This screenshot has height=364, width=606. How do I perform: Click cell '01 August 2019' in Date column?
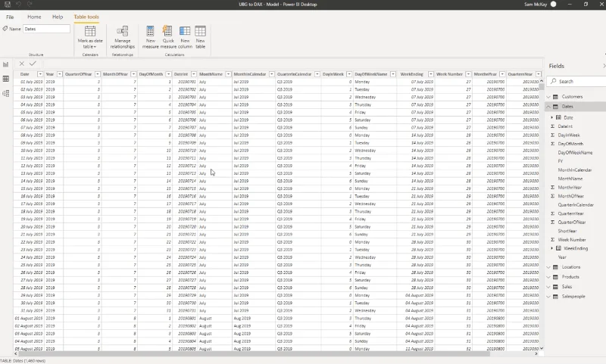point(29,319)
